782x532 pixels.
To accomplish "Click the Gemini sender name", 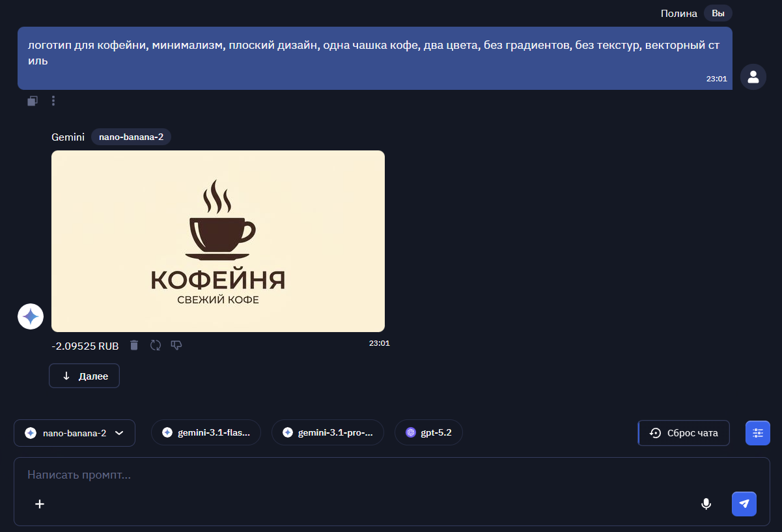I will pos(68,137).
